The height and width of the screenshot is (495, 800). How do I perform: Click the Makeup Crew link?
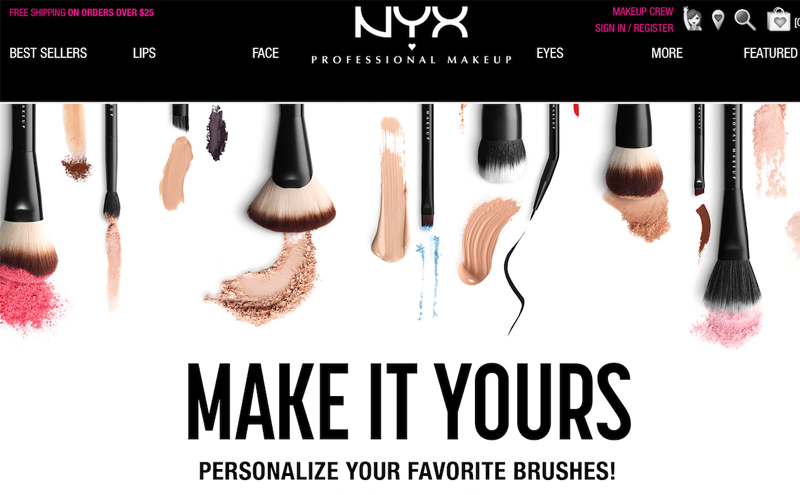pyautogui.click(x=643, y=12)
